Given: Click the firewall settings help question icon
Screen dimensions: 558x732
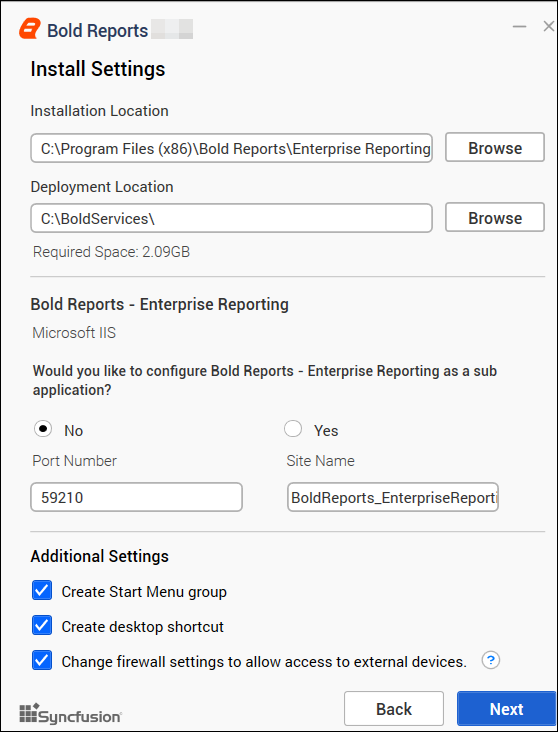Looking at the screenshot, I should pyautogui.click(x=491, y=660).
